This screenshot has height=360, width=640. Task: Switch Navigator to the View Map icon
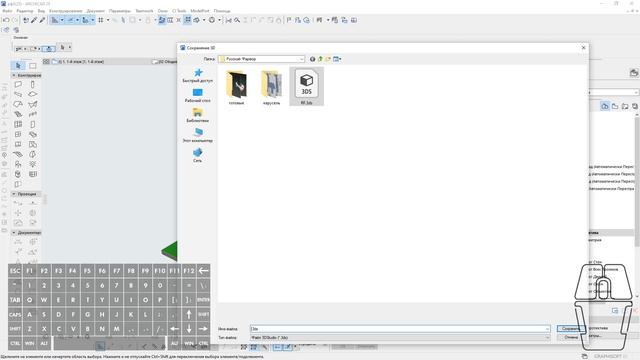(x=615, y=106)
